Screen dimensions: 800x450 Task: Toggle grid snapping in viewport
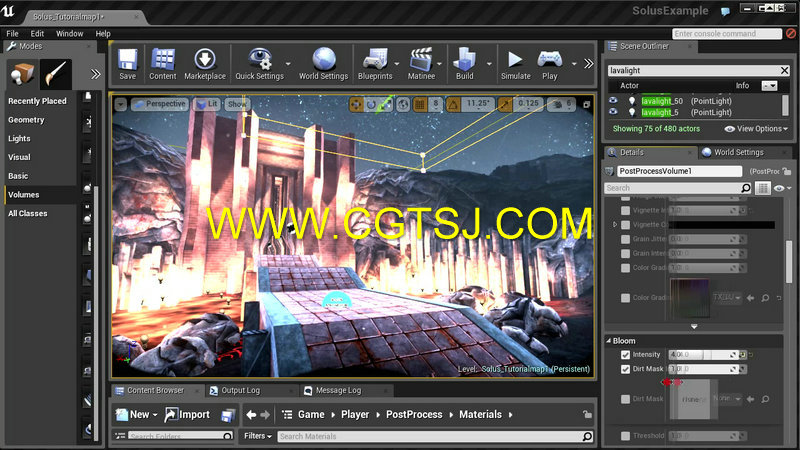tap(420, 105)
